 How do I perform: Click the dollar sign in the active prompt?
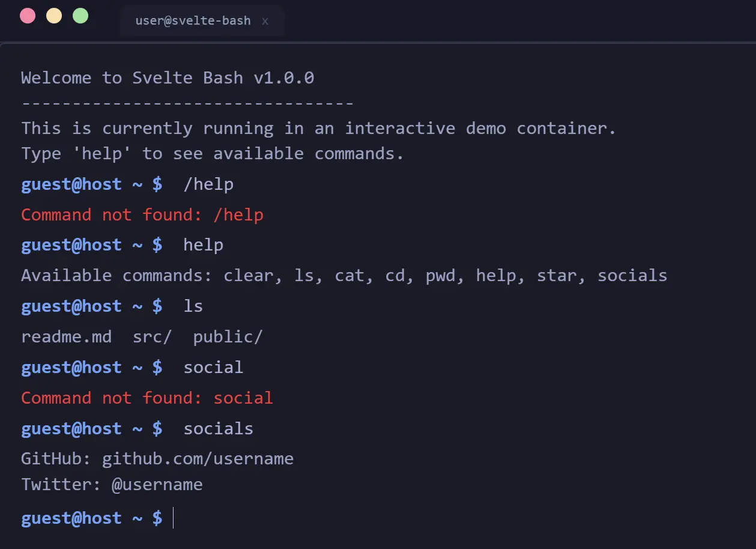pyautogui.click(x=158, y=518)
